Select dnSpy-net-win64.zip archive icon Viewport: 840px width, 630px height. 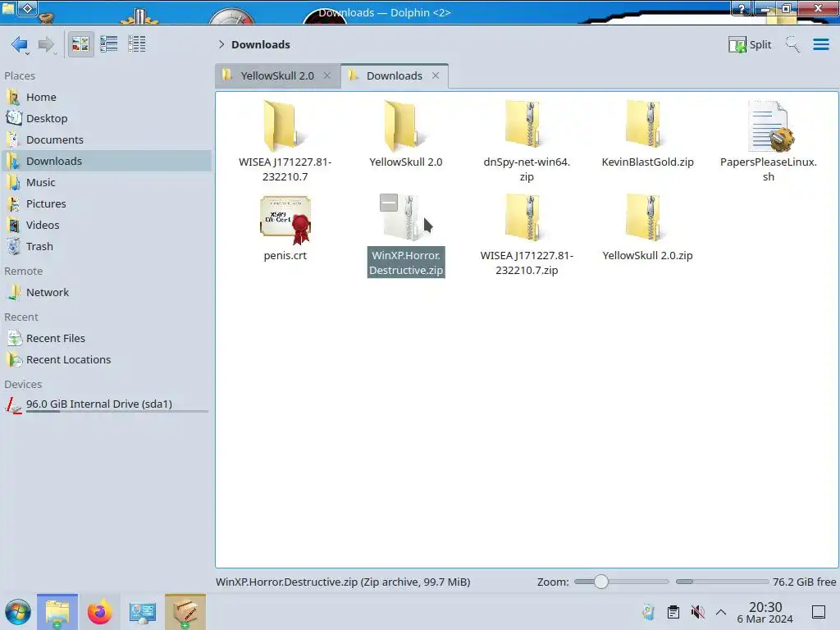[x=526, y=125]
